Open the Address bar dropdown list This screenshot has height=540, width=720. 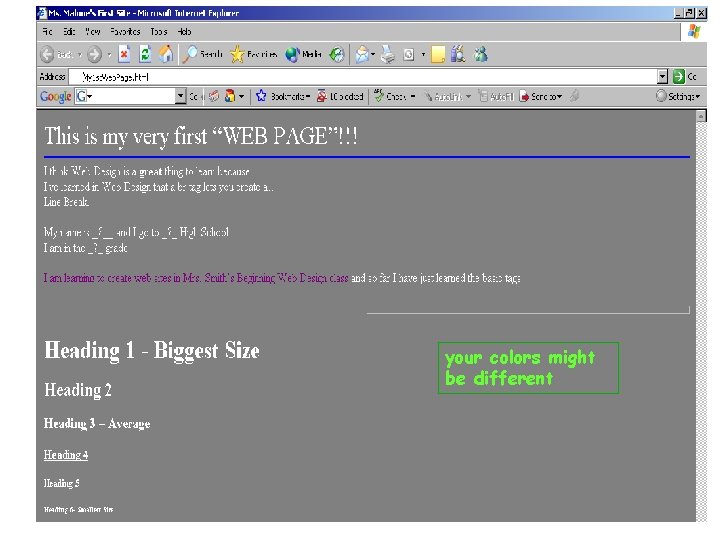pos(662,77)
